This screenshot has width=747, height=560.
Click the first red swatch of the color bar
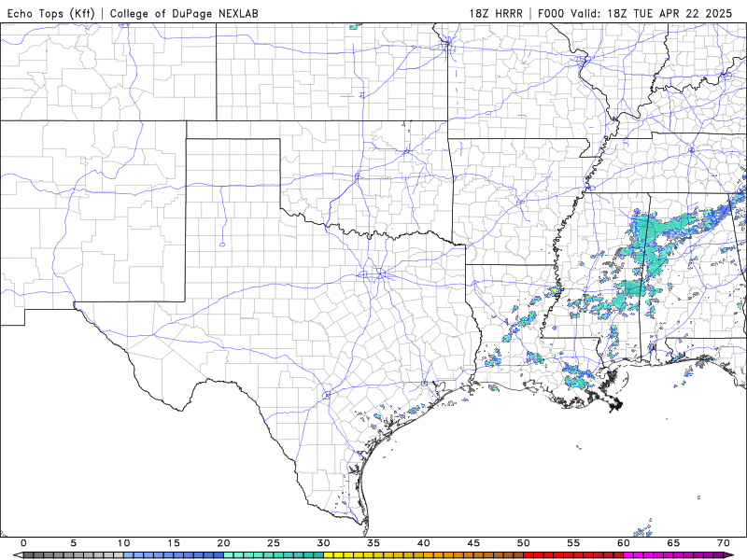click(x=529, y=555)
